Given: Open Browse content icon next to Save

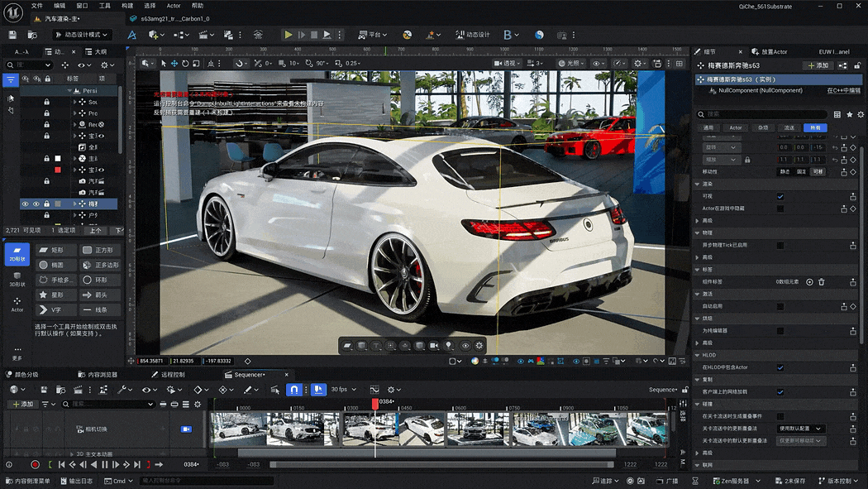Looking at the screenshot, I should [x=33, y=35].
